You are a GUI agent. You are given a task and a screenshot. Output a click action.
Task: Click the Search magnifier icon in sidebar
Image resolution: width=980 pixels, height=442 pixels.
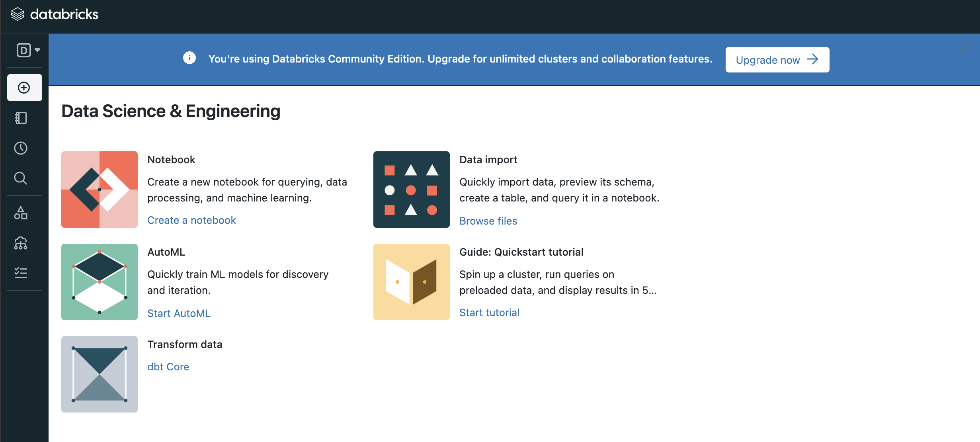tap(21, 178)
